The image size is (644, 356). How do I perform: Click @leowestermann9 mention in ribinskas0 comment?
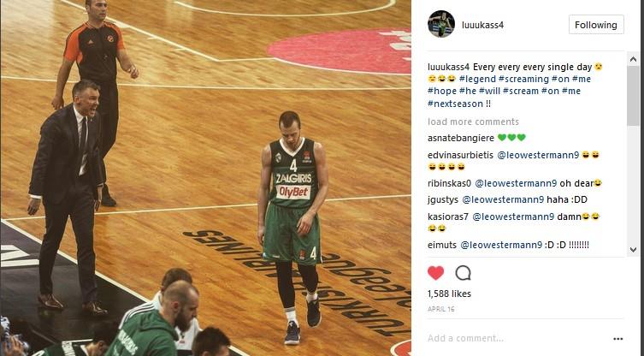516,183
